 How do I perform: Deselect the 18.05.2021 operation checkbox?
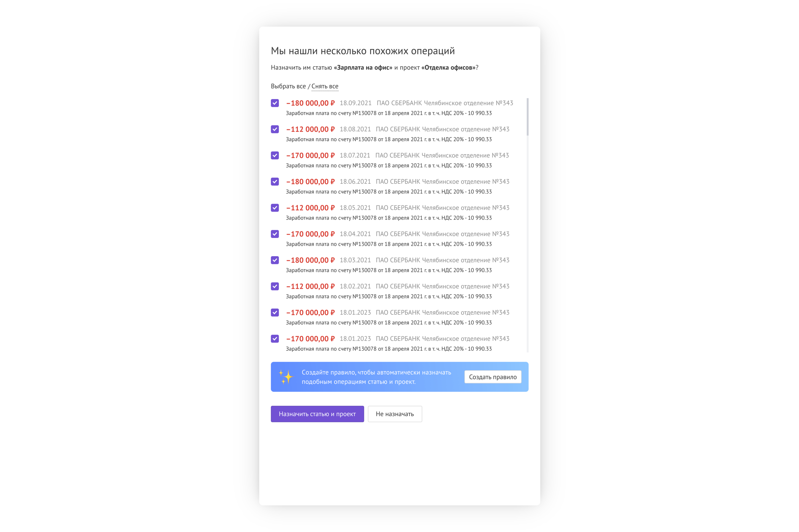tap(275, 208)
